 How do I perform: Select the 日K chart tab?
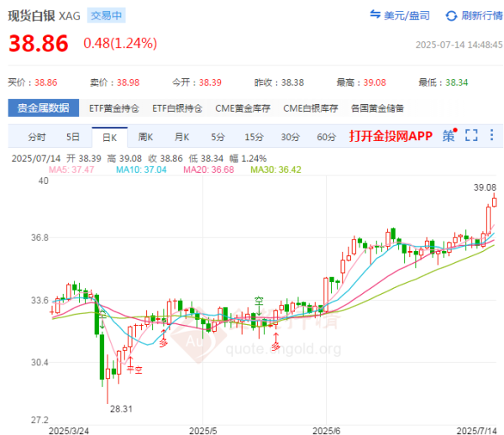point(109,138)
